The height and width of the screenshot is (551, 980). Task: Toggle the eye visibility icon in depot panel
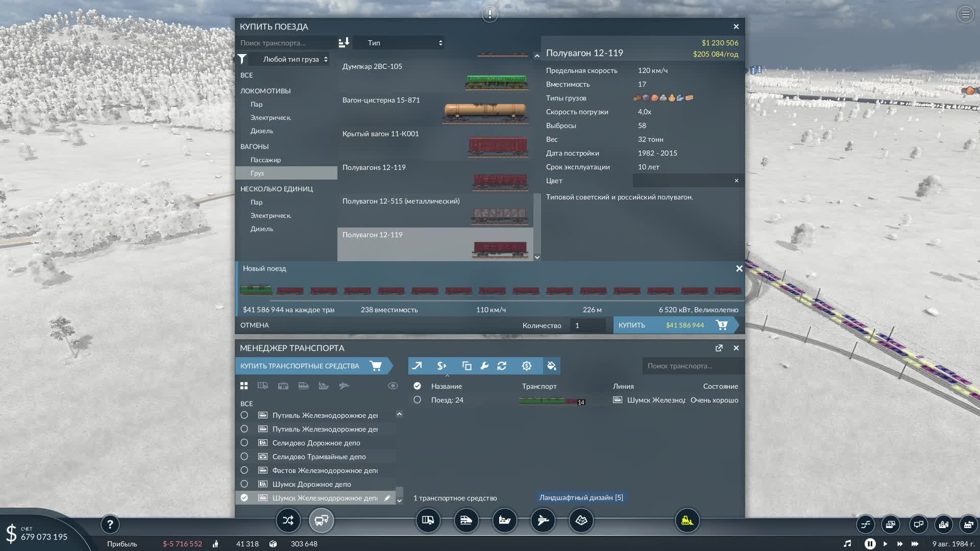[393, 386]
